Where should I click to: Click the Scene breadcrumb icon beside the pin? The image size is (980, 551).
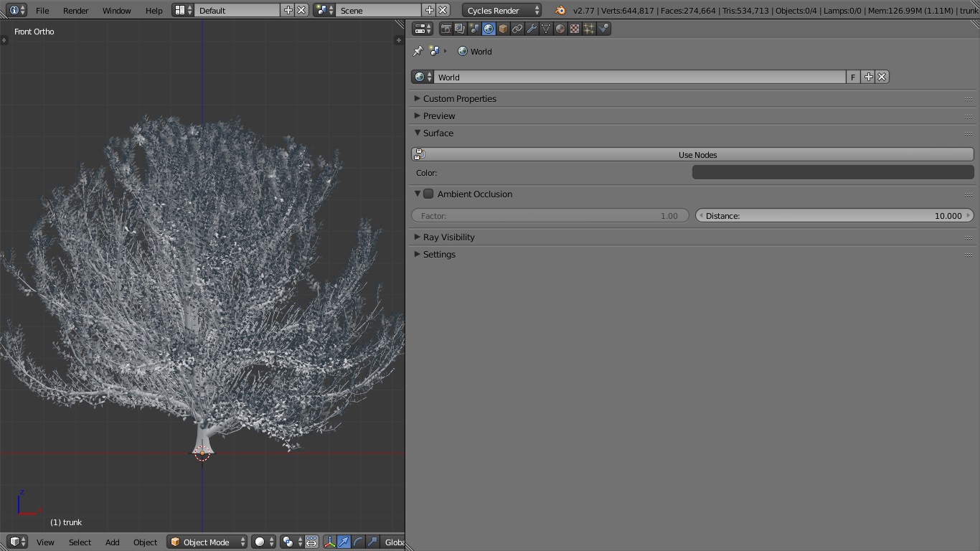434,51
